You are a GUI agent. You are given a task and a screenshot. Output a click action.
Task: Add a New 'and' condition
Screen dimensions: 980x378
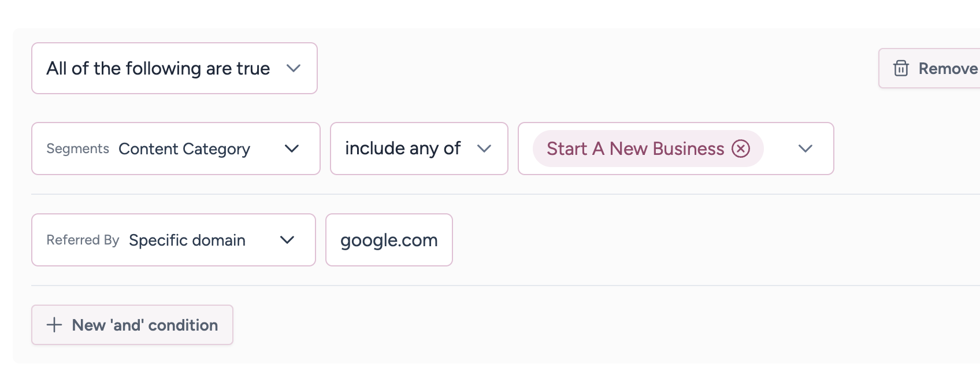click(144, 325)
